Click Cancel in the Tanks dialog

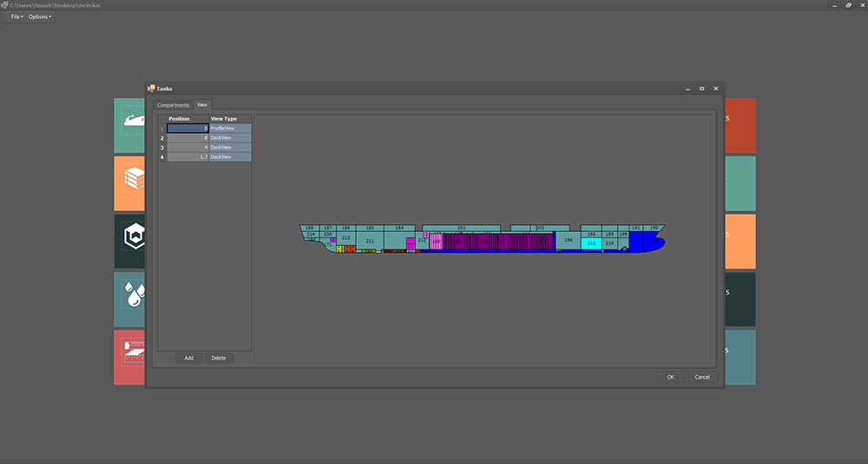click(702, 376)
